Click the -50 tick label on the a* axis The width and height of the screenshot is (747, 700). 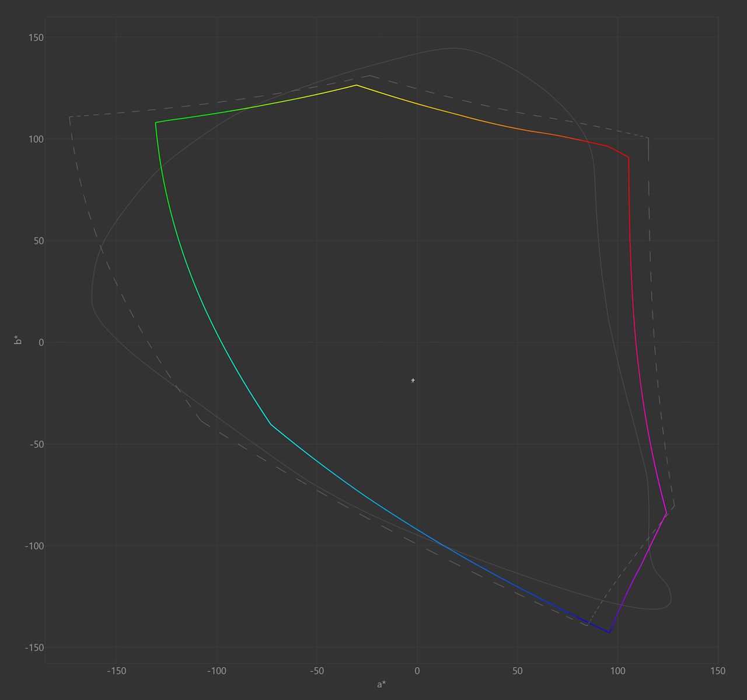click(x=317, y=671)
